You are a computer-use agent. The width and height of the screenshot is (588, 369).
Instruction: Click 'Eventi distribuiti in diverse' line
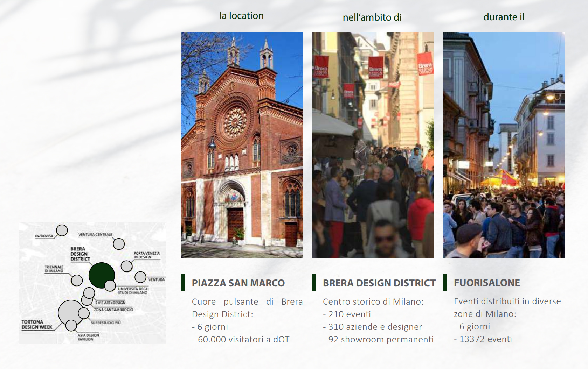click(x=507, y=301)
